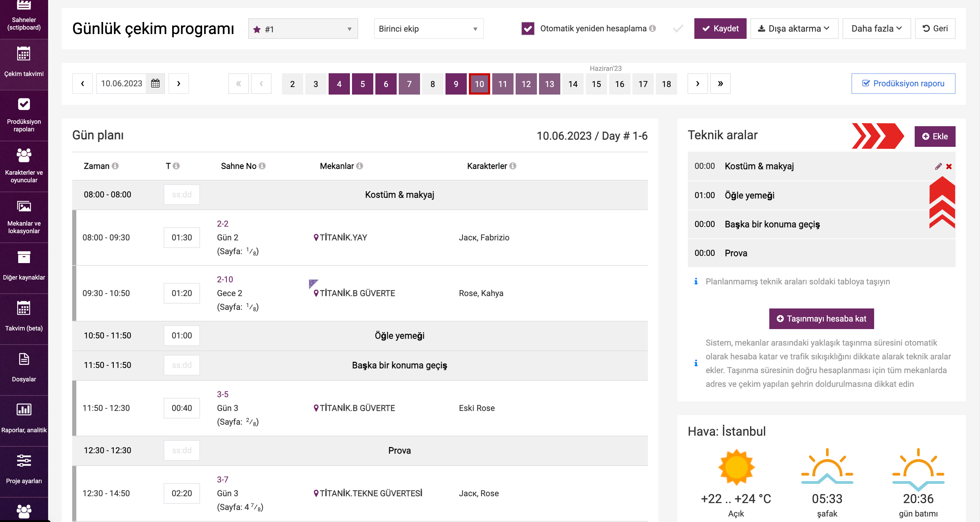Open the #1 schedule version dropdown
This screenshot has width=980, height=522.
pyautogui.click(x=303, y=29)
